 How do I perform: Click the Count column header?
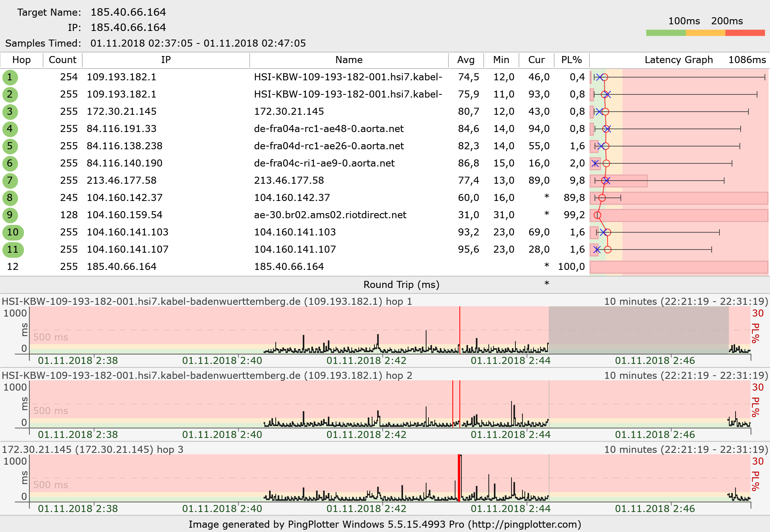click(x=63, y=60)
